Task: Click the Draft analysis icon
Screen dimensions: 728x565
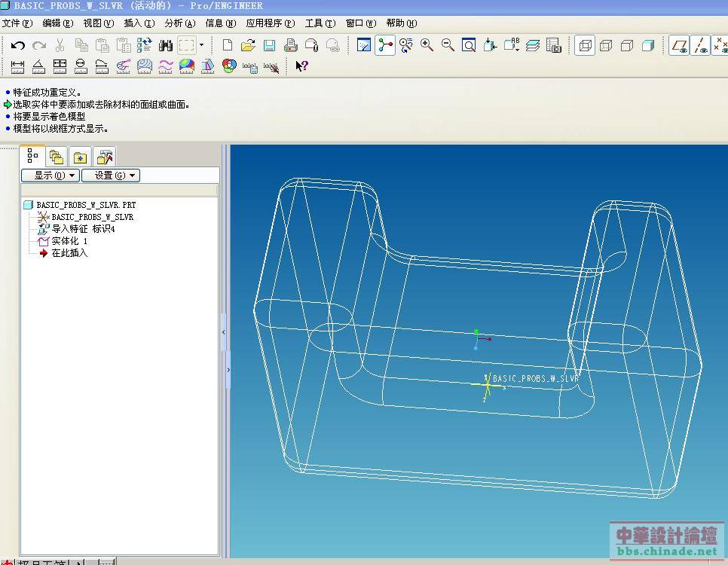Action: point(207,66)
